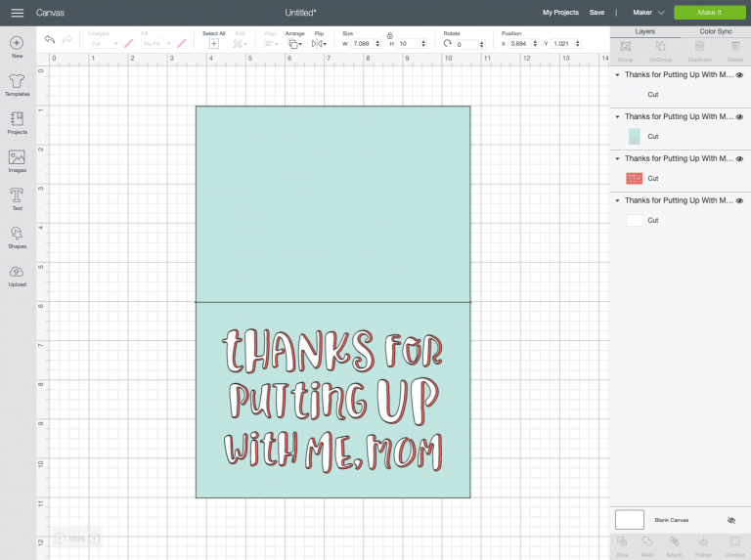
Task: Open the Fill dropdown
Action: click(157, 44)
